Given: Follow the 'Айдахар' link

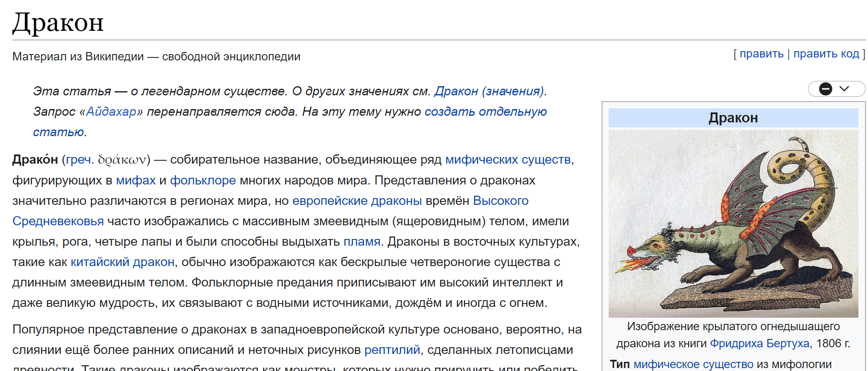Looking at the screenshot, I should pos(111,111).
